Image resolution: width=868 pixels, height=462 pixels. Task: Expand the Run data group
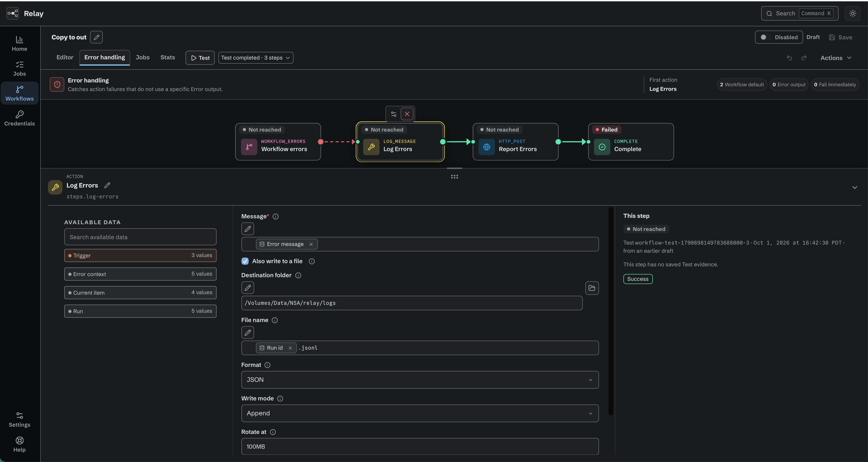[x=140, y=311]
